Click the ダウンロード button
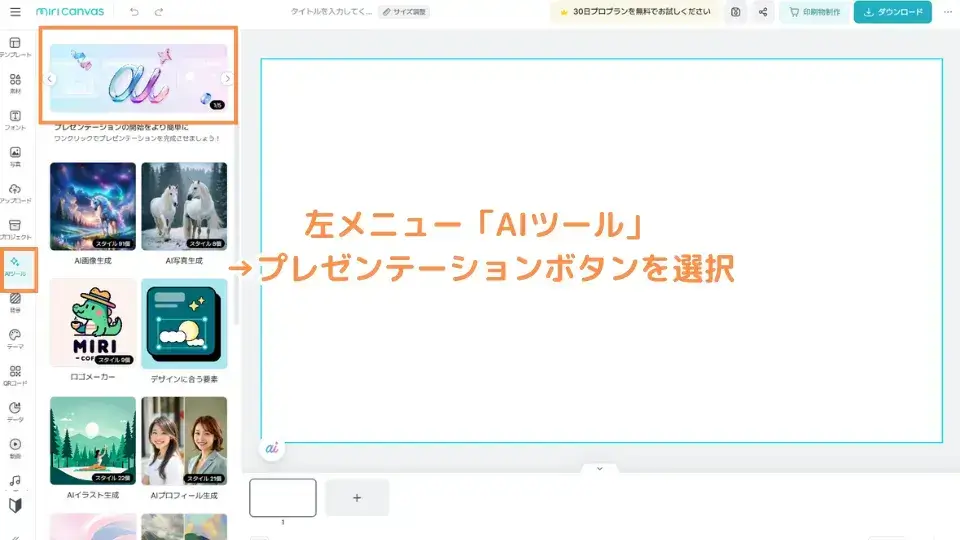960x540 pixels. tap(893, 12)
